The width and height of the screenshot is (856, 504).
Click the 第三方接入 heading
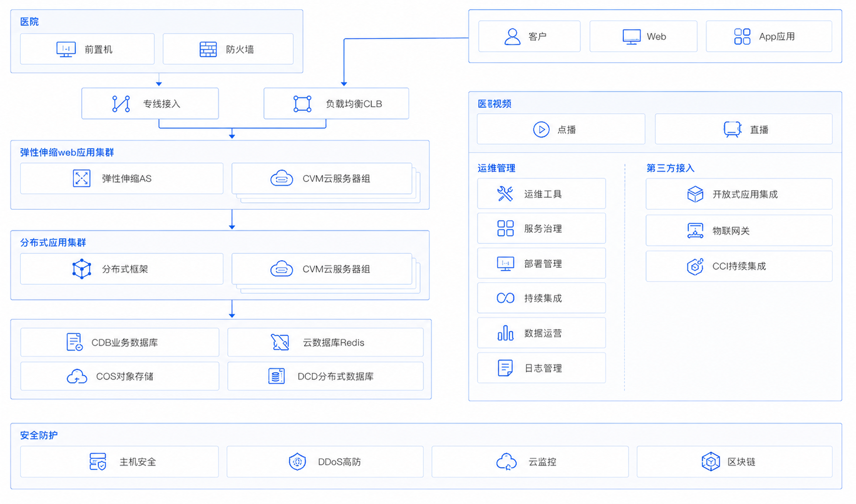670,168
